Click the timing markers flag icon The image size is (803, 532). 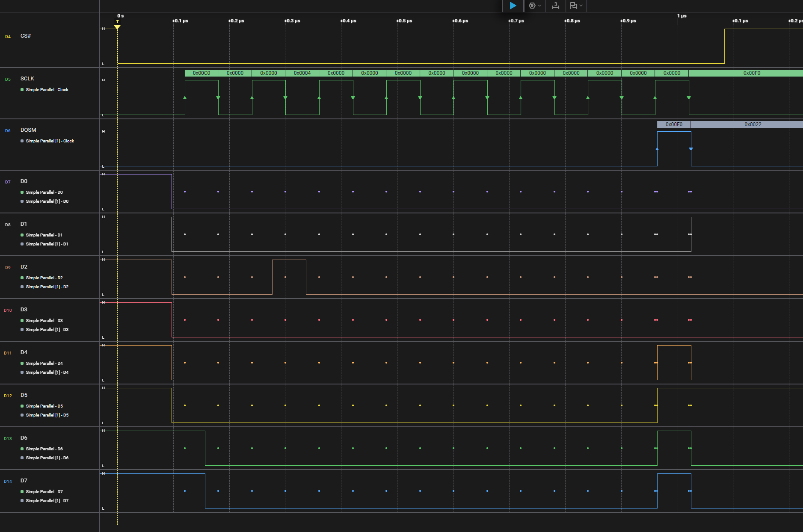pyautogui.click(x=573, y=6)
